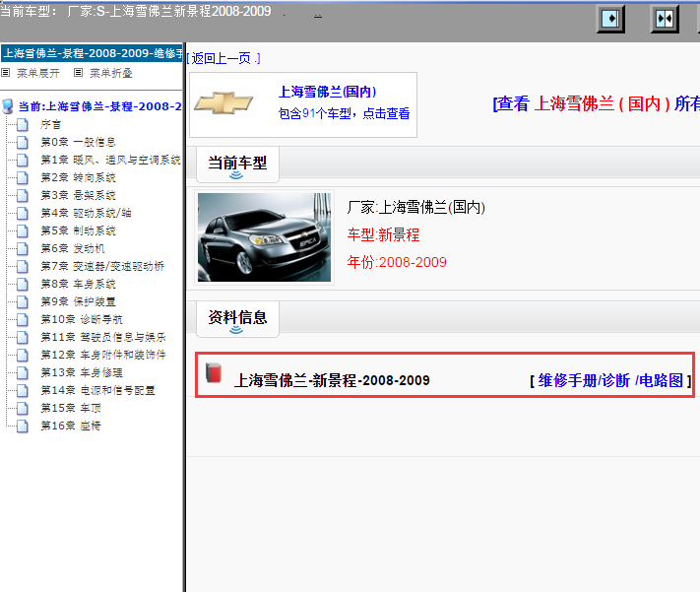Select 第7章 变速器/变速驱动桥
This screenshot has height=592, width=700.
[x=102, y=266]
